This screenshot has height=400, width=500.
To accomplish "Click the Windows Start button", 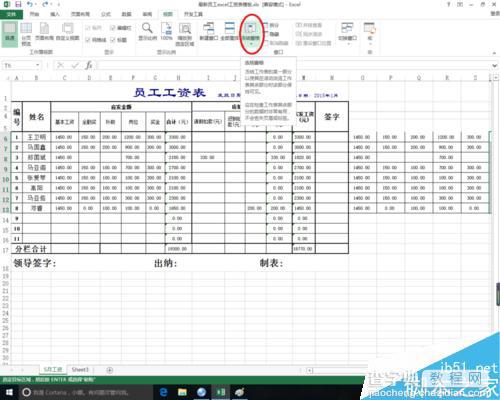I will pos(9,392).
